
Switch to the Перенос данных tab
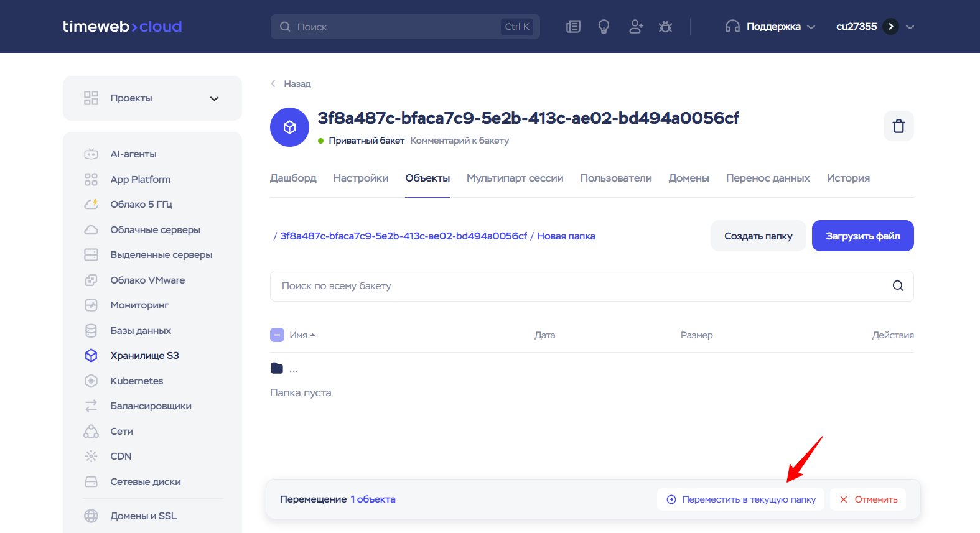768,178
